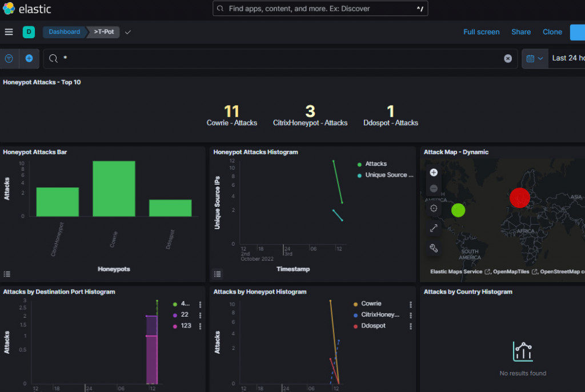Screen dimensions: 585x392
Task: Click Attacks by Country Histogram title
Action: pyautogui.click(x=468, y=291)
